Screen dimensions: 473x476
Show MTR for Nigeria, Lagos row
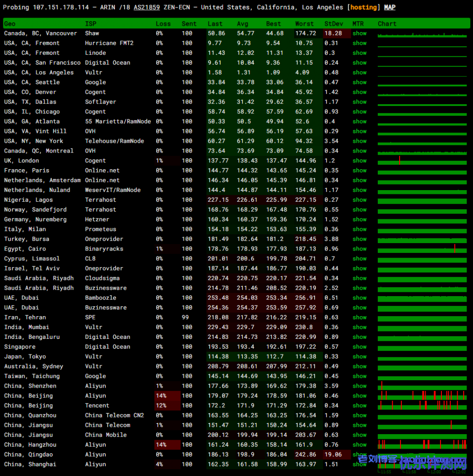pyautogui.click(x=359, y=200)
